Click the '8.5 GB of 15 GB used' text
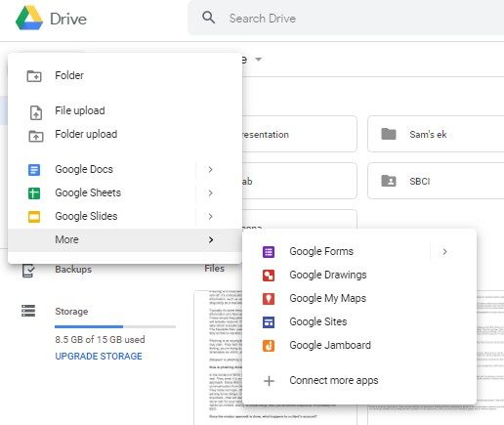This screenshot has width=504, height=425. 100,340
